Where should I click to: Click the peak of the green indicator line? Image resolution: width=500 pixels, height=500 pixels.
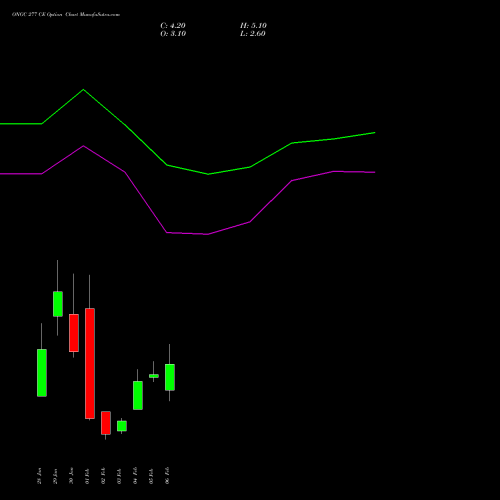pyautogui.click(x=83, y=90)
